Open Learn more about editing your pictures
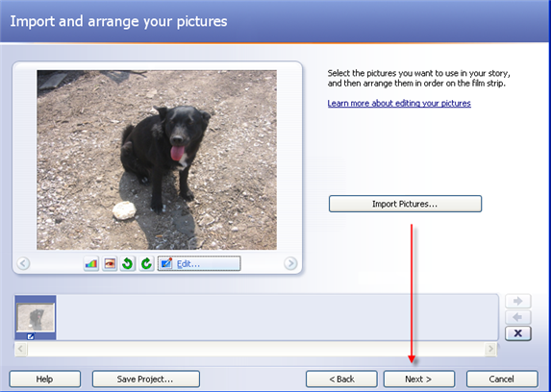The height and width of the screenshot is (392, 551). (x=399, y=103)
